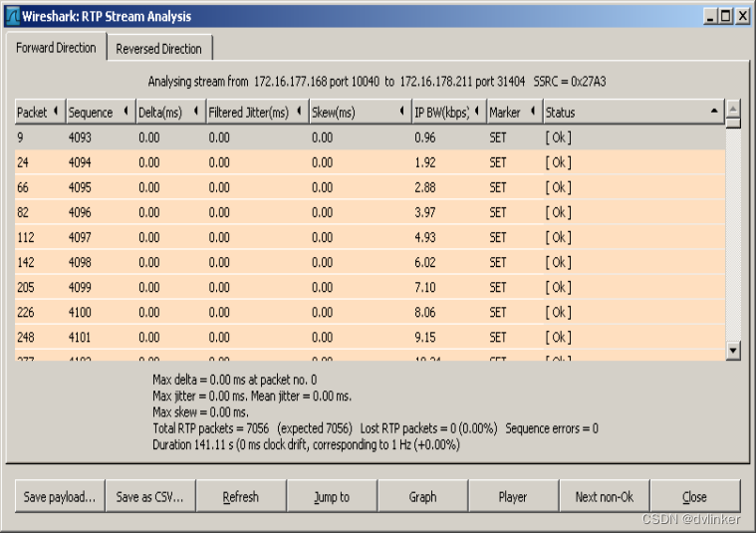
Task: Select packet row 112
Action: [x=370, y=238]
